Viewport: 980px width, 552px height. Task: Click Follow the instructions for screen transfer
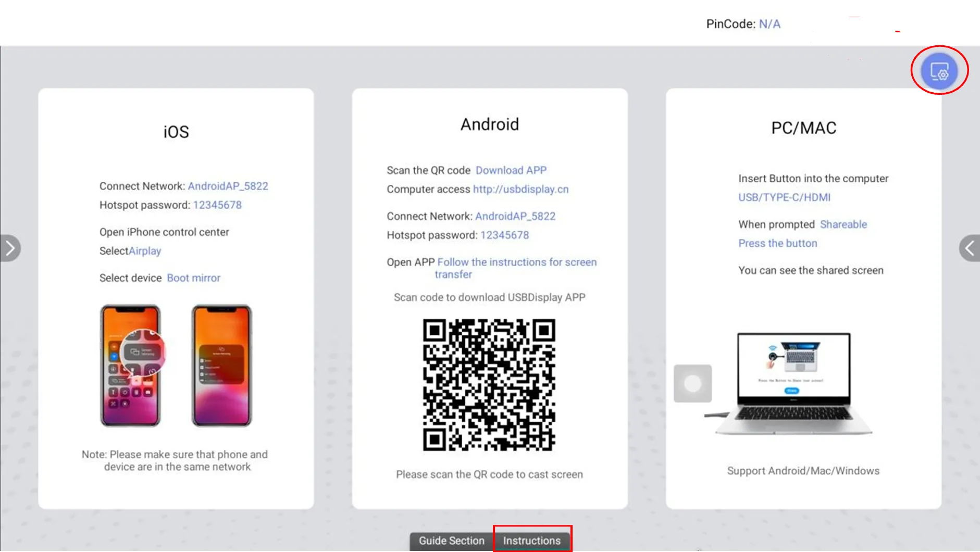point(516,262)
